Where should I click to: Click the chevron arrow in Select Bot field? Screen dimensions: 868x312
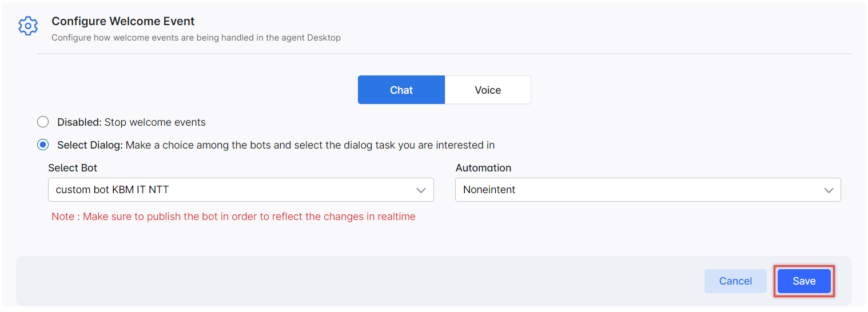(421, 190)
